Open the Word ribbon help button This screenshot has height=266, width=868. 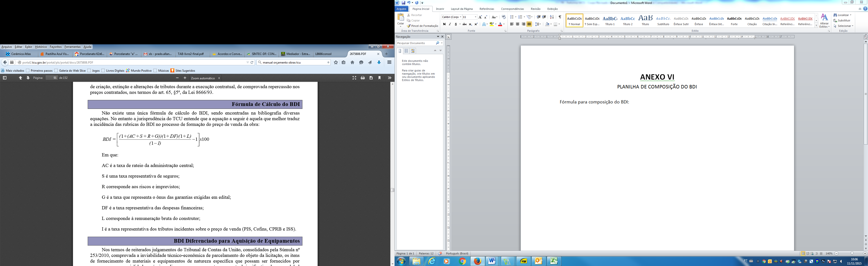[x=865, y=9]
